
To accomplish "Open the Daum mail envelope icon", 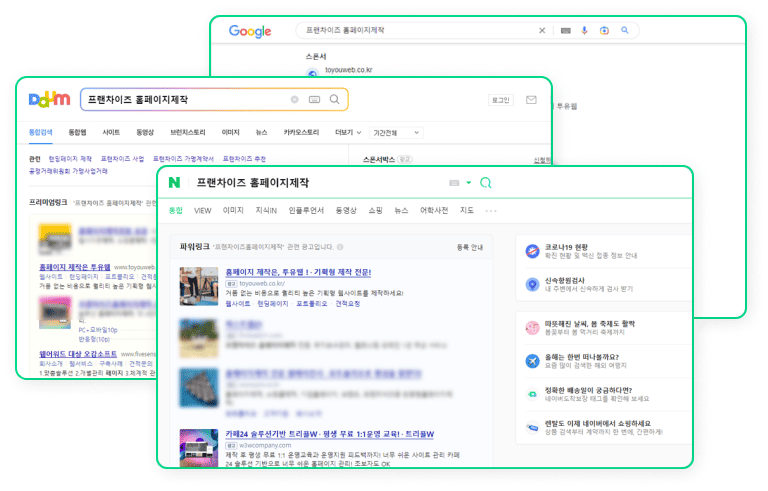I will point(531,100).
